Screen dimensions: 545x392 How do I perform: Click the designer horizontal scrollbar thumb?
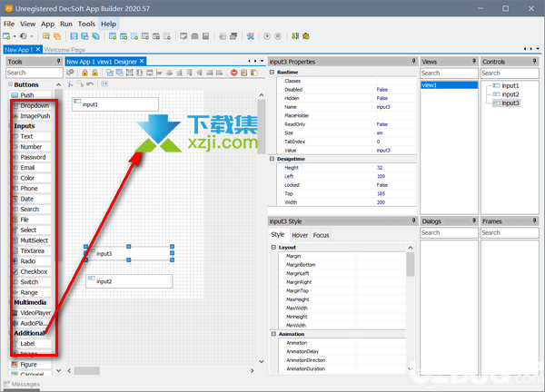(x=87, y=370)
